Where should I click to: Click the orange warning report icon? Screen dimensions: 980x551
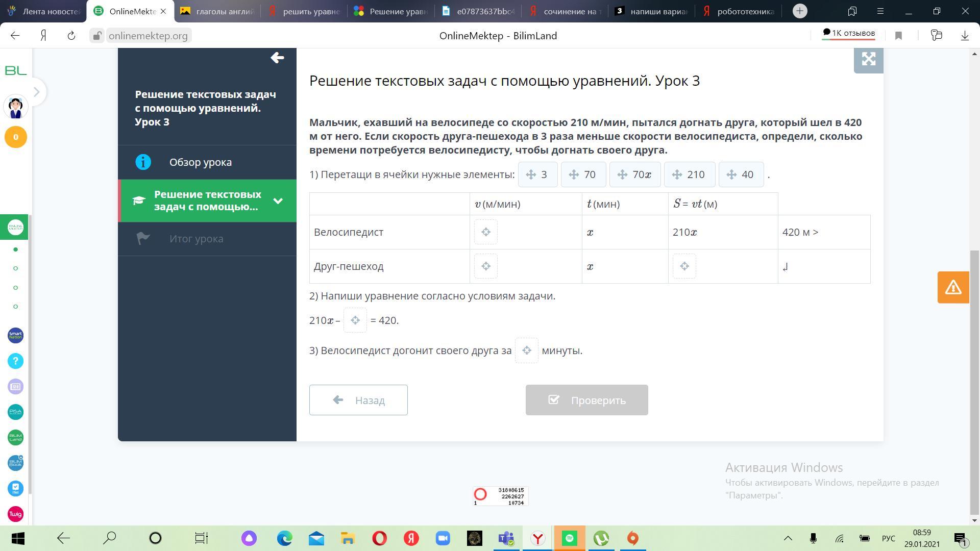[953, 288]
